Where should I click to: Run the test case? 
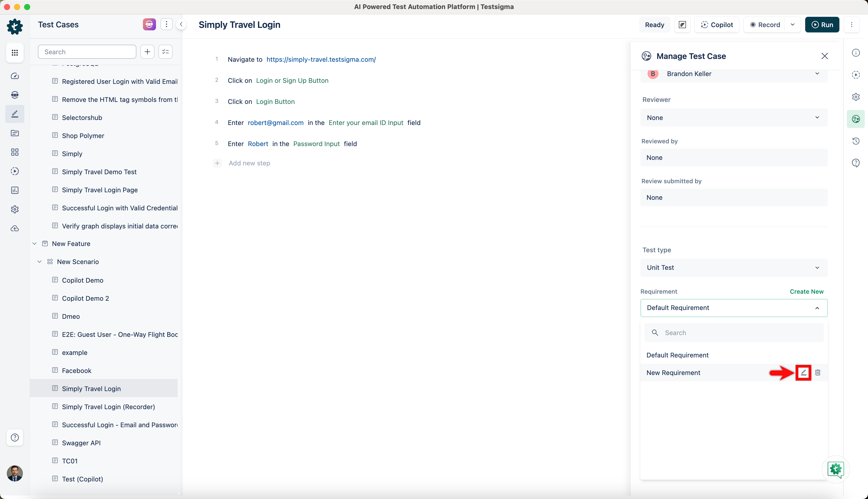click(822, 25)
